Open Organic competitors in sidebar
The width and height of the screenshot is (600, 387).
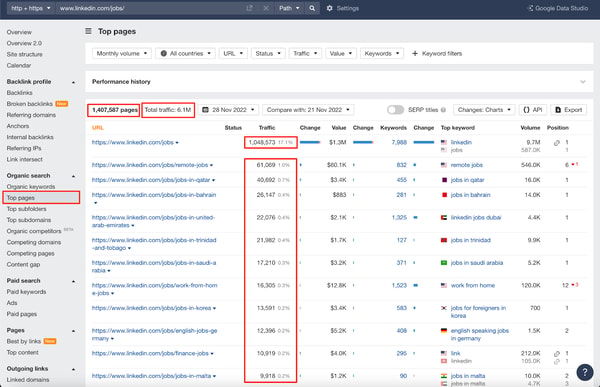click(34, 231)
